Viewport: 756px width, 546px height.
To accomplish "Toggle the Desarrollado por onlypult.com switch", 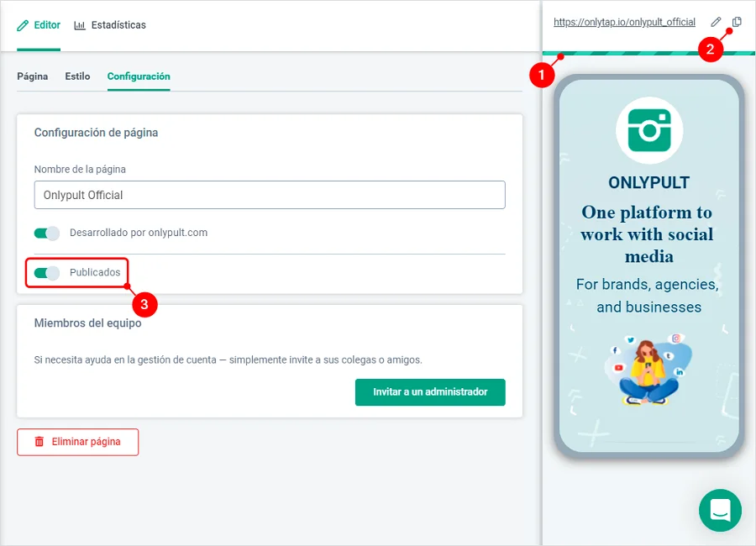I will pyautogui.click(x=47, y=234).
